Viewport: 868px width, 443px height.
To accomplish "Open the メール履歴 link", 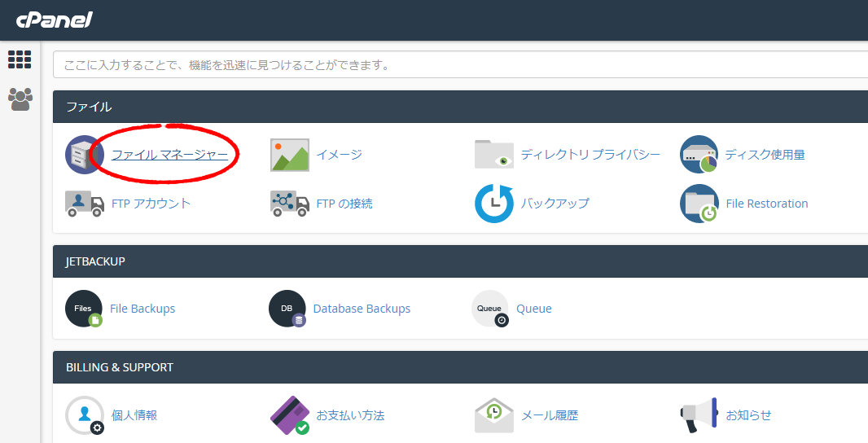I will tap(550, 415).
